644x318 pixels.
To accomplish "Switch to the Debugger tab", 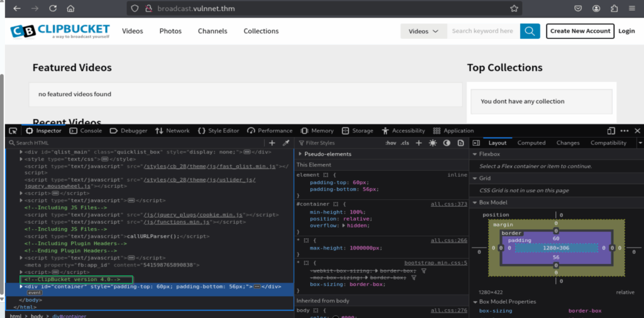I will click(128, 131).
